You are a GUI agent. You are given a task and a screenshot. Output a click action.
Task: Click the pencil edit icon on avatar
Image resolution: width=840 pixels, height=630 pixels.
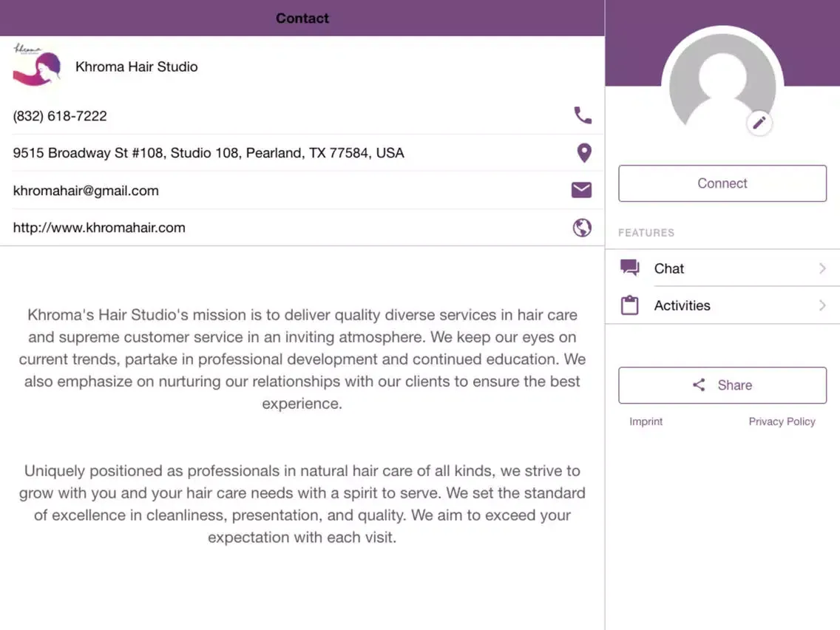pyautogui.click(x=759, y=123)
